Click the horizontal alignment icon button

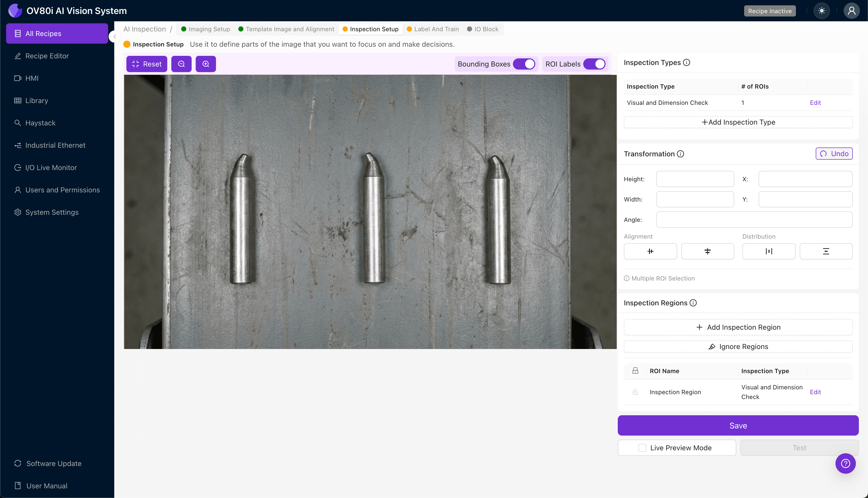[650, 251]
